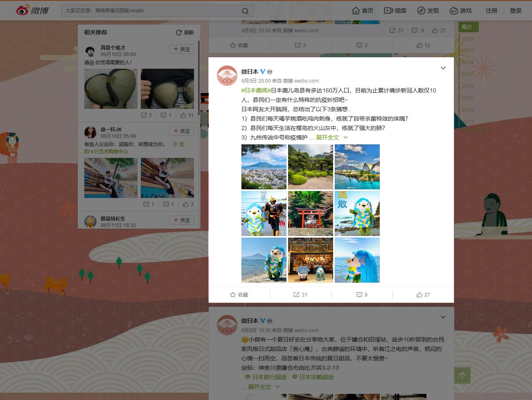Like 徐一轩JK post showing 3
The height and width of the screenshot is (400, 532).
coord(188,204)
